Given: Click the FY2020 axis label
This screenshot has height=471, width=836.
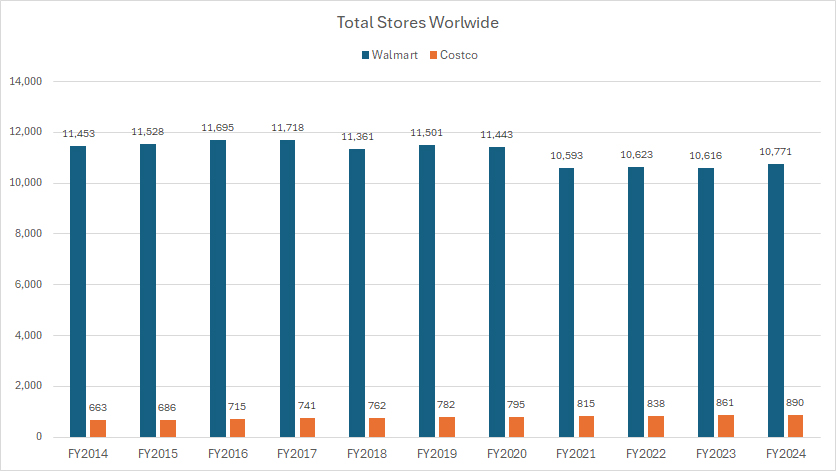Looking at the screenshot, I should [507, 454].
